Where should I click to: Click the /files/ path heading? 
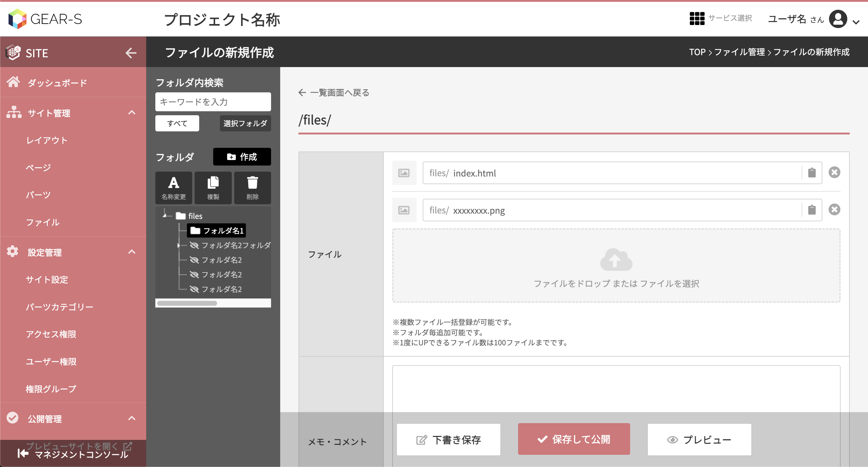(x=315, y=120)
